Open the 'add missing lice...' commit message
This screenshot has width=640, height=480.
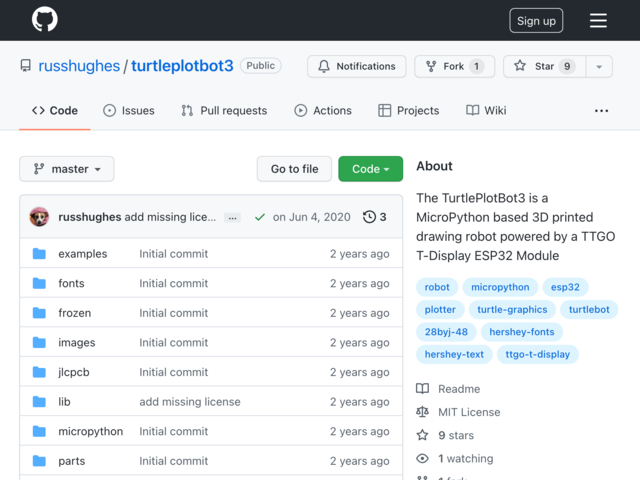(x=170, y=217)
